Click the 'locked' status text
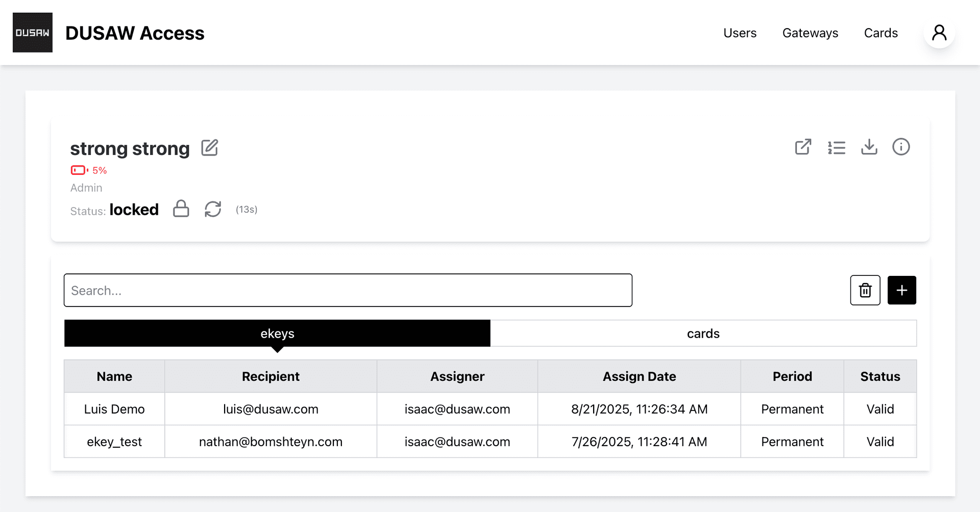The image size is (980, 512). coord(134,210)
